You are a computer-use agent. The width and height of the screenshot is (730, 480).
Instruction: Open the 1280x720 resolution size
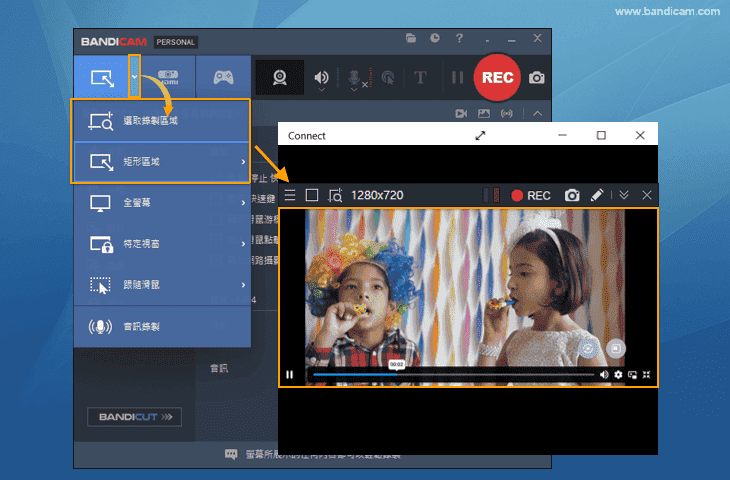pyautogui.click(x=377, y=195)
